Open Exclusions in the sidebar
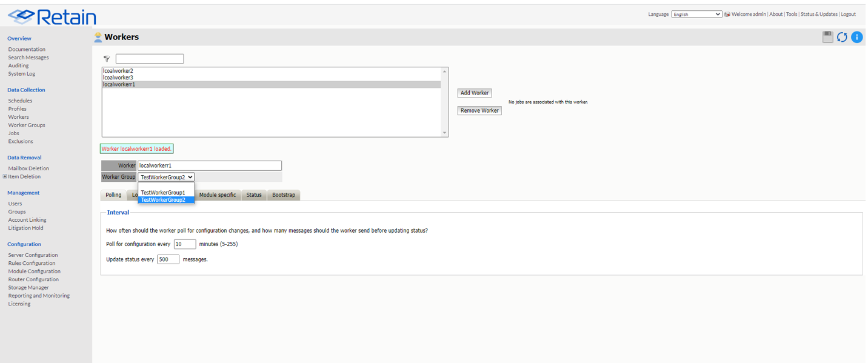Viewport: 868px width, 363px height. (x=21, y=142)
